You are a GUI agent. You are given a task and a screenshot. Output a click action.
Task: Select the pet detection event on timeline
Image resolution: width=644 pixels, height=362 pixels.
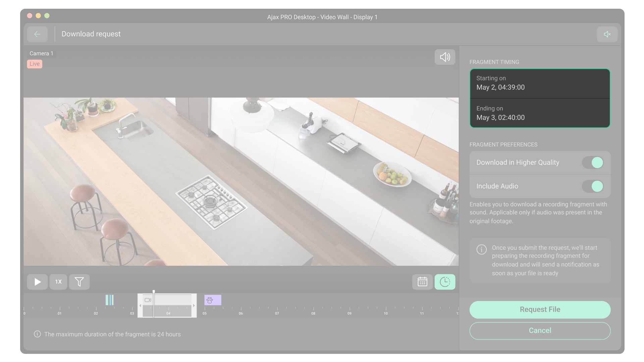pyautogui.click(x=213, y=300)
